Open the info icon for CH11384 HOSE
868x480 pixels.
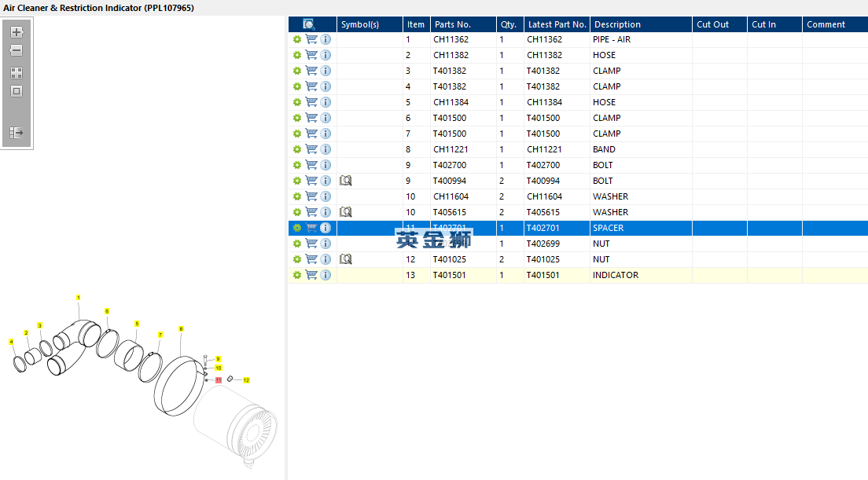(x=325, y=102)
